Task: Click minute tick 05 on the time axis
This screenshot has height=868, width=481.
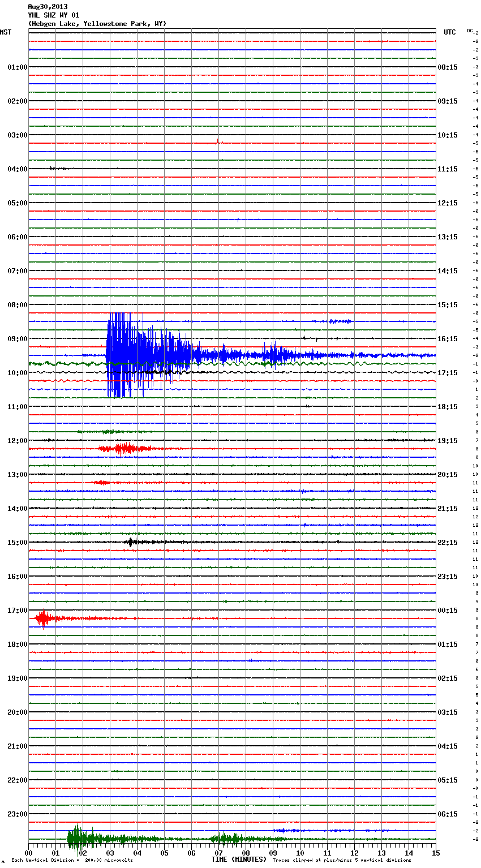Action: [164, 853]
